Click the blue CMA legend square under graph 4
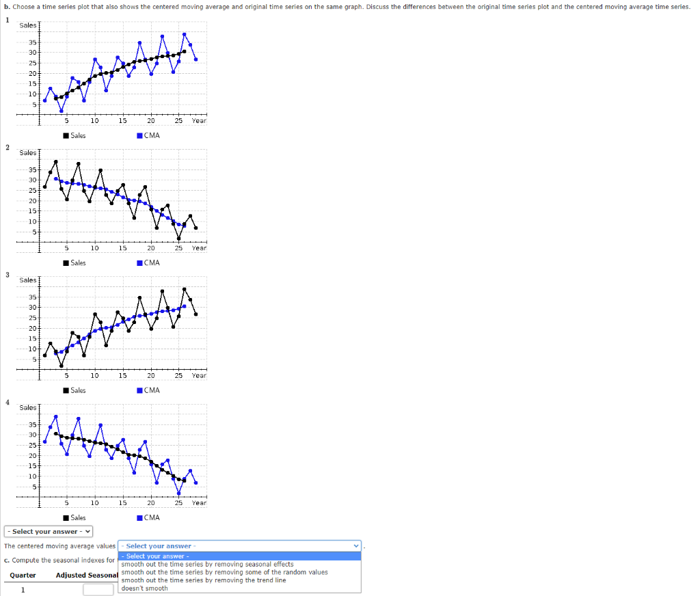700x596 pixels. pyautogui.click(x=140, y=517)
